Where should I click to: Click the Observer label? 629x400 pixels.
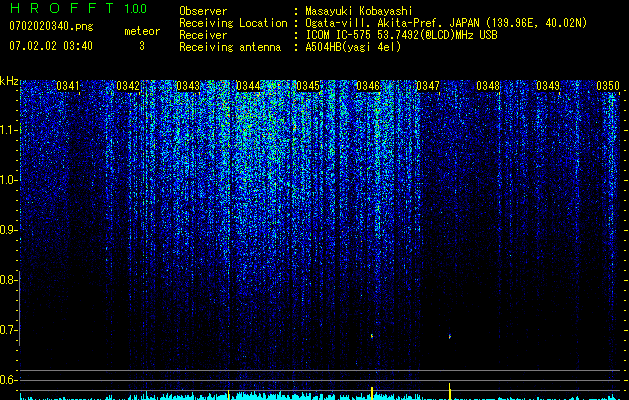click(203, 12)
